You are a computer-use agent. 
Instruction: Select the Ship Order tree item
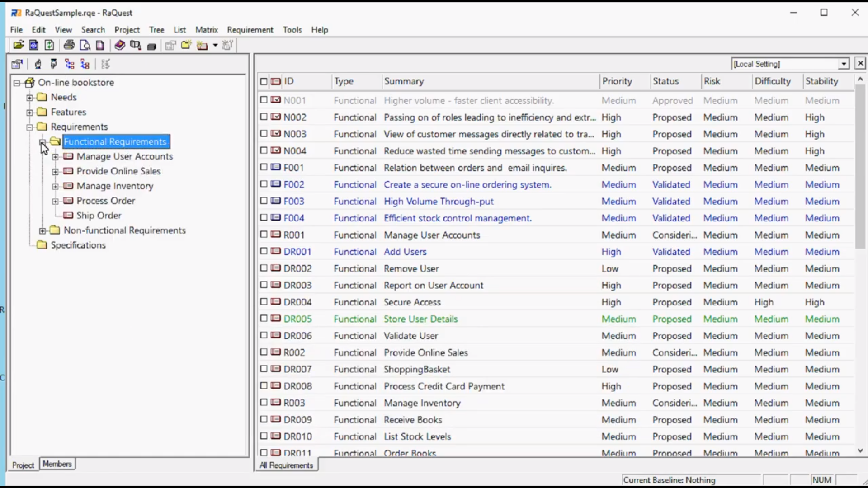[x=99, y=216]
